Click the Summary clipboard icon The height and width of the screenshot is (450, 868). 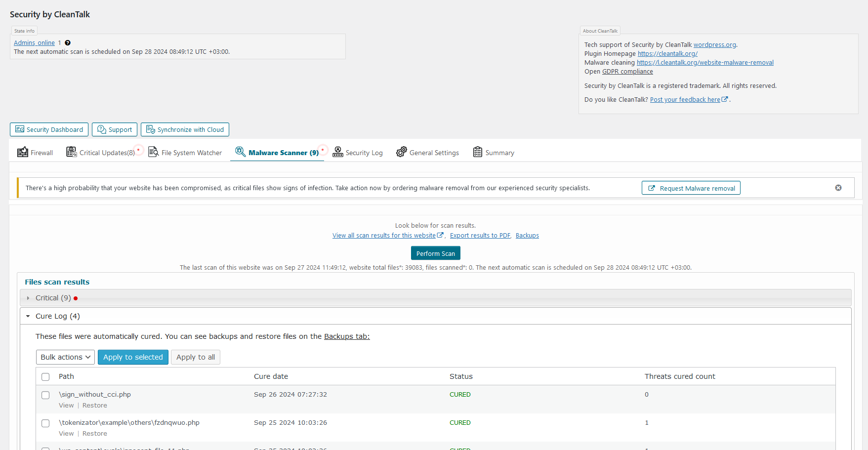click(478, 152)
